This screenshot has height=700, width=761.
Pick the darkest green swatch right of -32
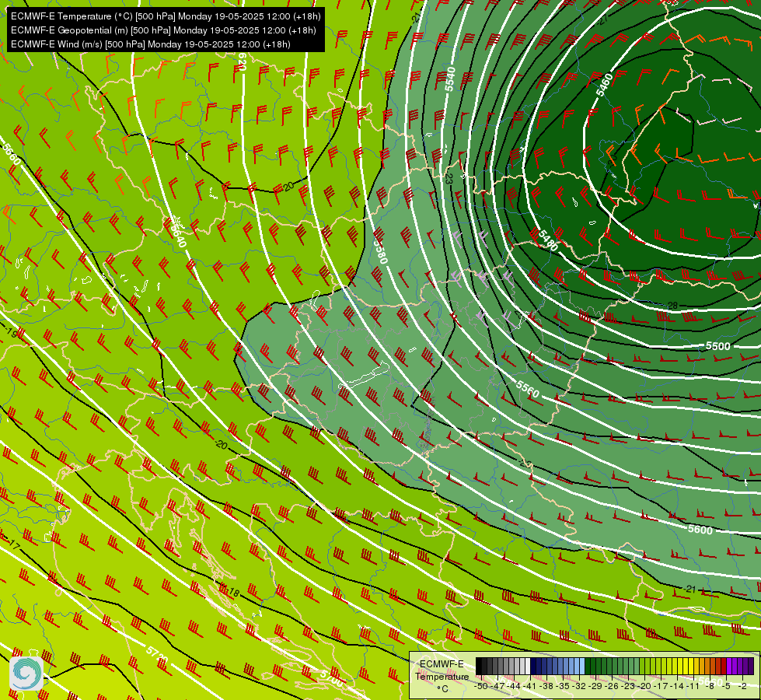(x=588, y=666)
